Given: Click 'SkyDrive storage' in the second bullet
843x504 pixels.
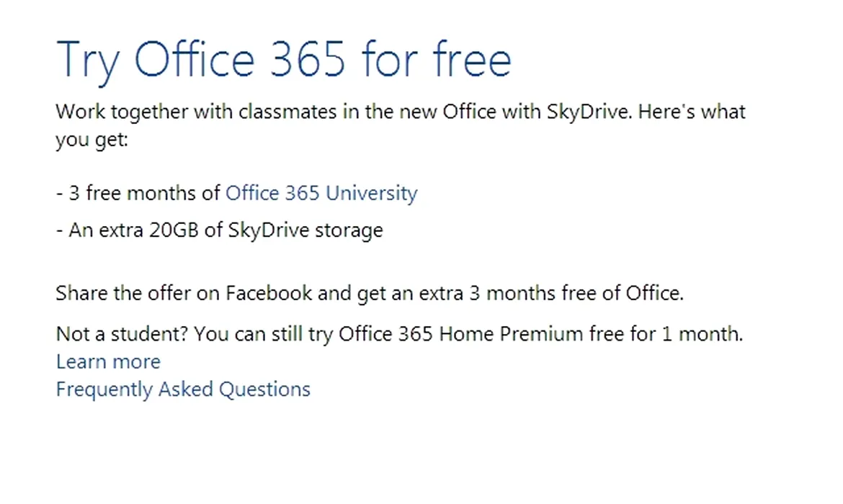Looking at the screenshot, I should pyautogui.click(x=305, y=230).
